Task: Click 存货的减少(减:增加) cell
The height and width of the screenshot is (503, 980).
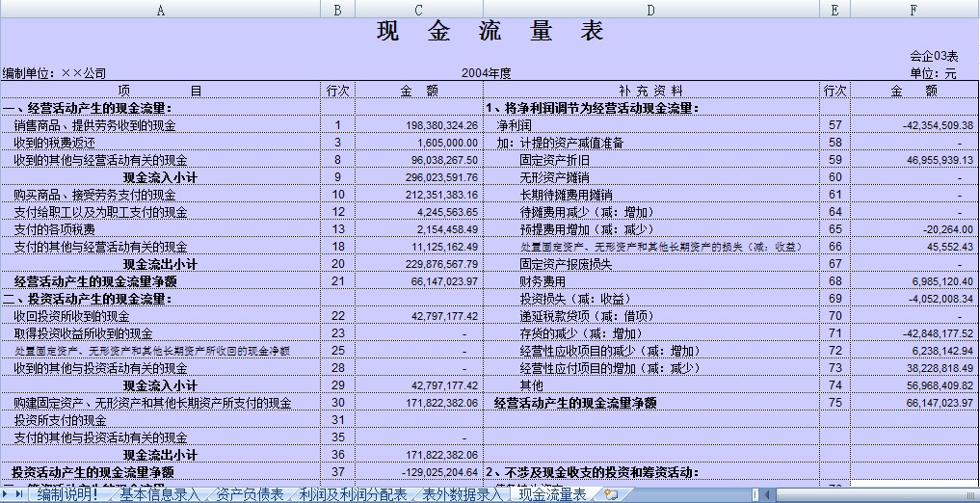Action: 651,333
